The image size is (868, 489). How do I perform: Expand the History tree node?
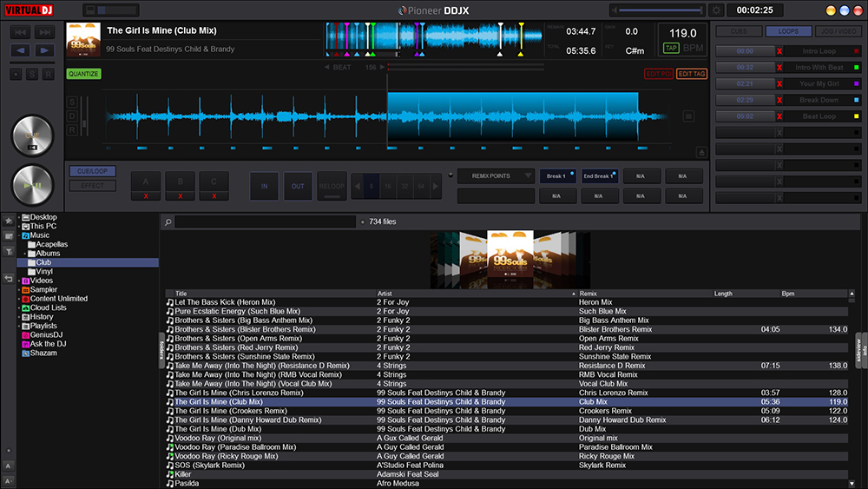pyautogui.click(x=19, y=317)
